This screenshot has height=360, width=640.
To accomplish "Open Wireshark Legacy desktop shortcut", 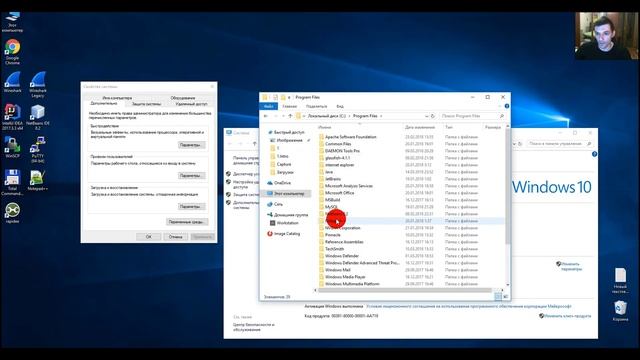I will tap(38, 84).
